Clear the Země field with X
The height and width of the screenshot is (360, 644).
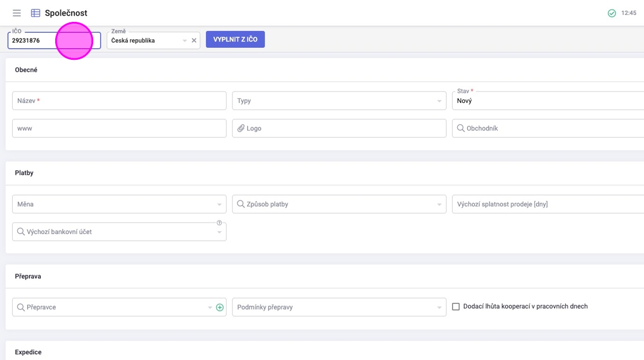(194, 41)
